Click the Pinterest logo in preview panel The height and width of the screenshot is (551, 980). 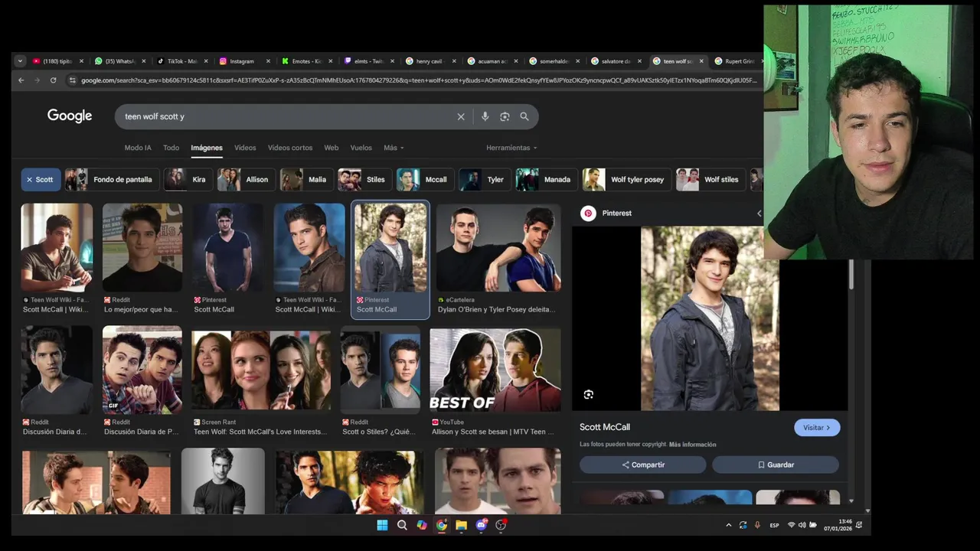pyautogui.click(x=588, y=214)
